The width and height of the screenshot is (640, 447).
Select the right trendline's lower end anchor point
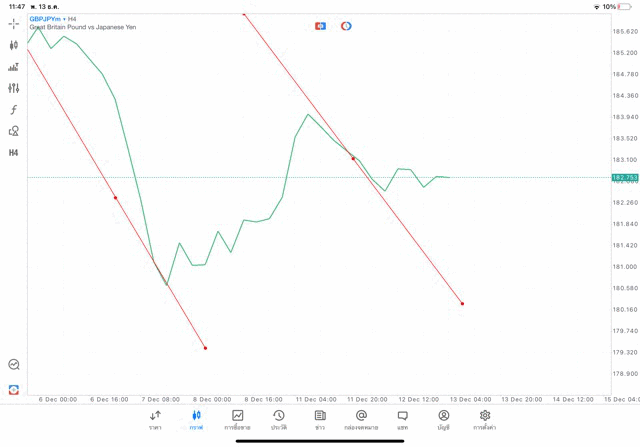462,304
